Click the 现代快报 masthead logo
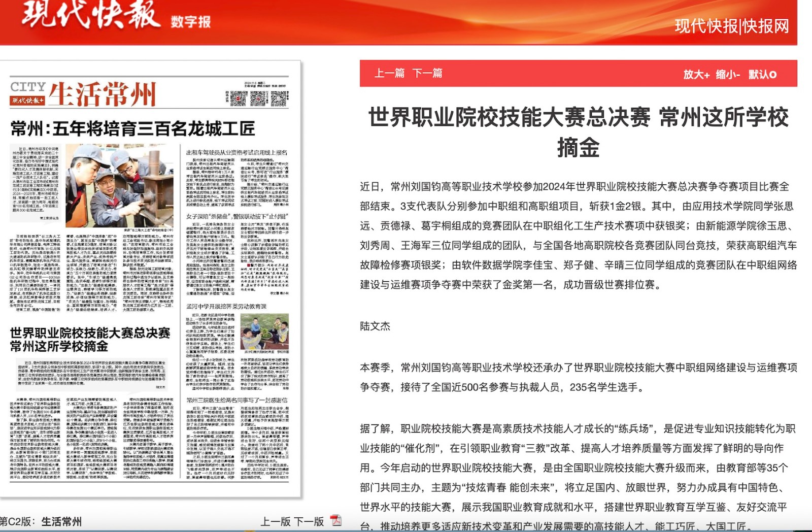 pos(91,14)
